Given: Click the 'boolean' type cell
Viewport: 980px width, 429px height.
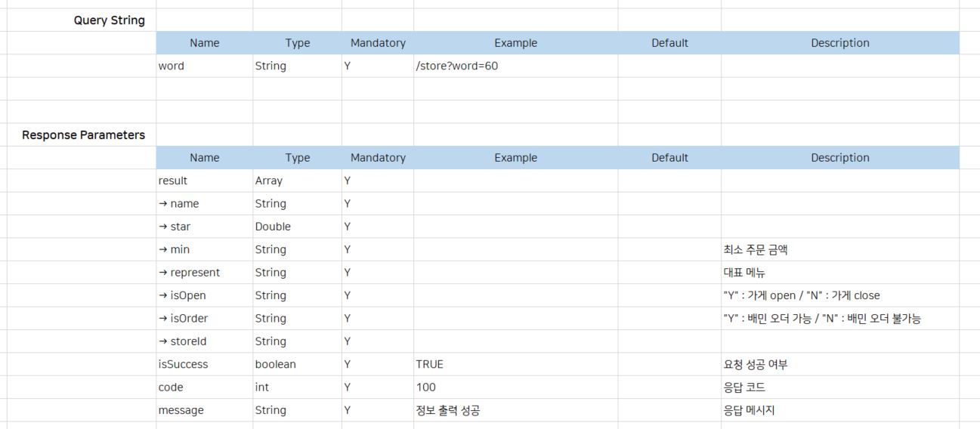Looking at the screenshot, I should [276, 365].
